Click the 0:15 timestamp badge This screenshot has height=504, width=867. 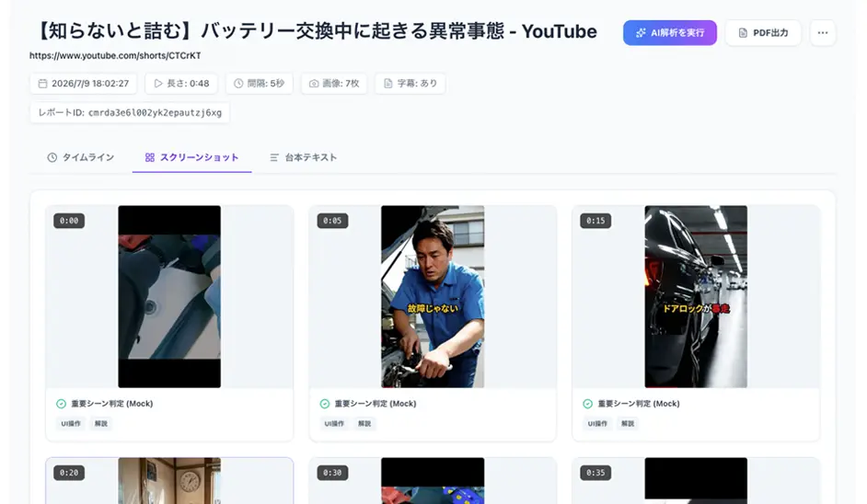pyautogui.click(x=595, y=221)
